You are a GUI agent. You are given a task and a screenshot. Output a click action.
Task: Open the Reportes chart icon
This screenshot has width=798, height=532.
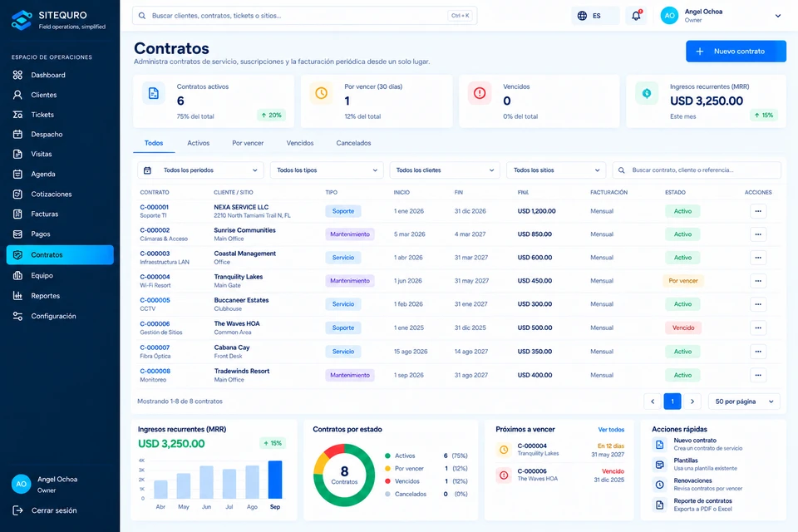coord(17,296)
